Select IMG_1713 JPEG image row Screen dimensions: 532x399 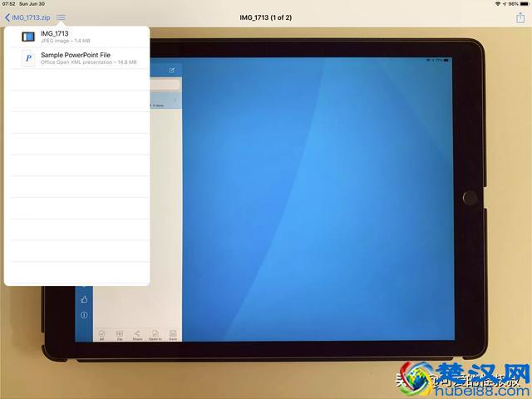[x=77, y=37]
